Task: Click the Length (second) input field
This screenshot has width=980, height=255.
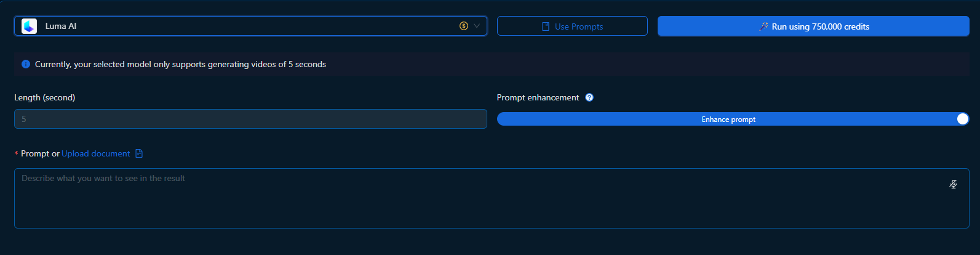Action: (x=250, y=119)
